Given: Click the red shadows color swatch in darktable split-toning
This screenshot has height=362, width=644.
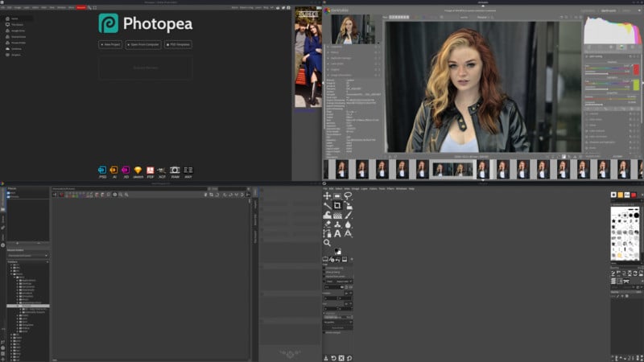Looking at the screenshot, I should pos(636,69).
